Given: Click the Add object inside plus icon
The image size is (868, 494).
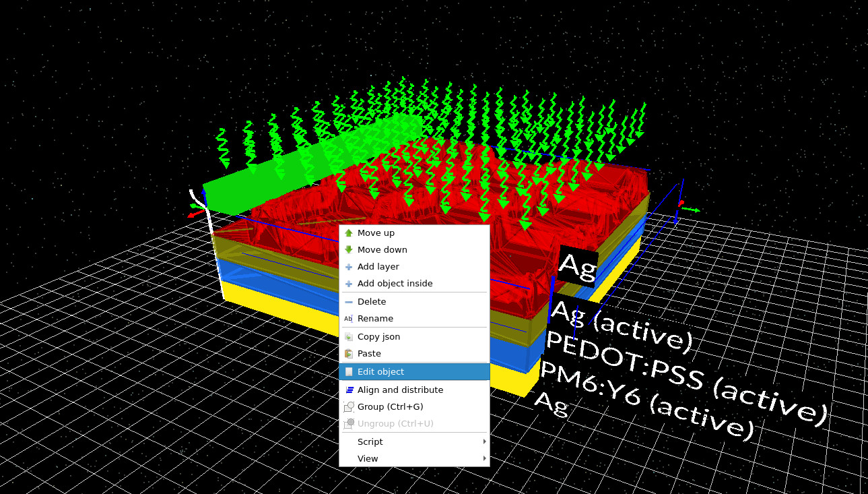Looking at the screenshot, I should point(349,283).
